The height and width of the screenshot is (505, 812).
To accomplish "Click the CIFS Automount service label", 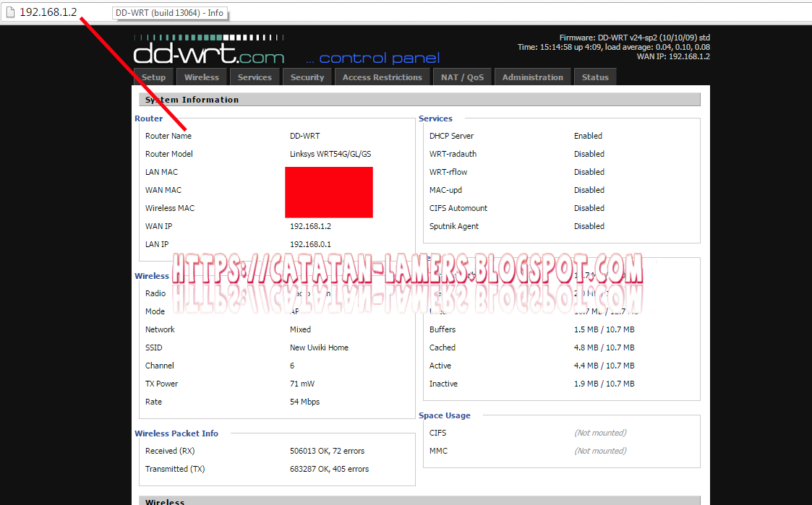I will tap(458, 209).
